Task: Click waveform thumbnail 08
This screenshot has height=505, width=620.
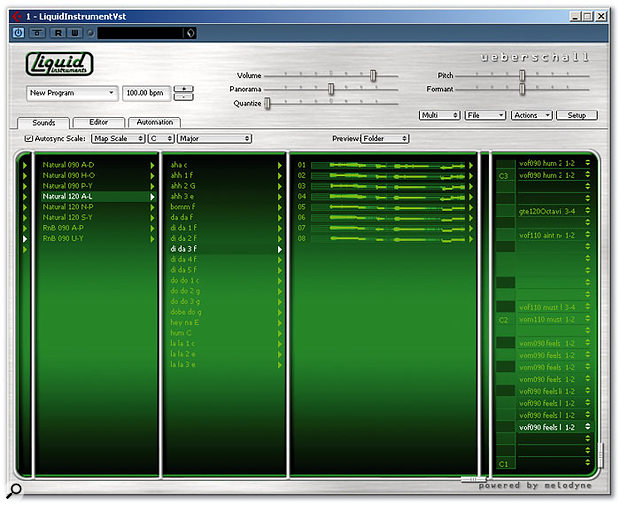Action: [x=388, y=239]
